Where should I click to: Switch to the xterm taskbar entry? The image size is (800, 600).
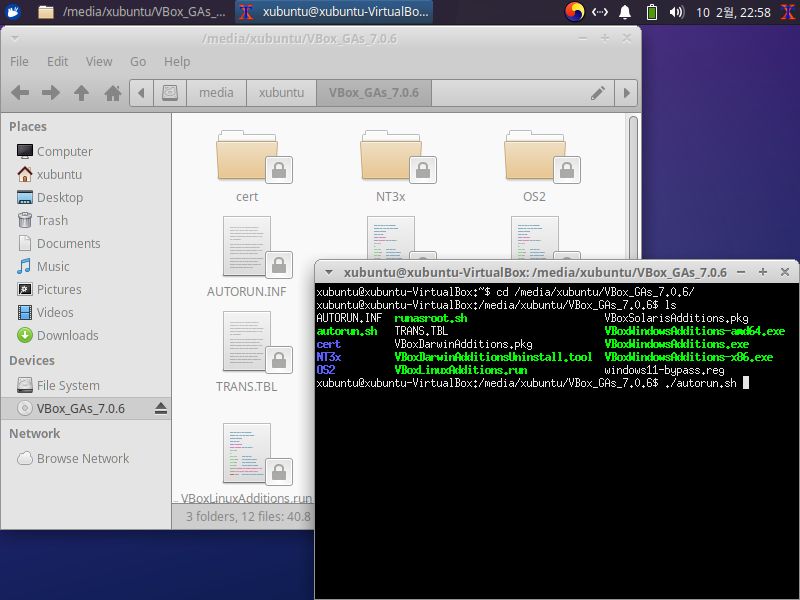[x=334, y=12]
